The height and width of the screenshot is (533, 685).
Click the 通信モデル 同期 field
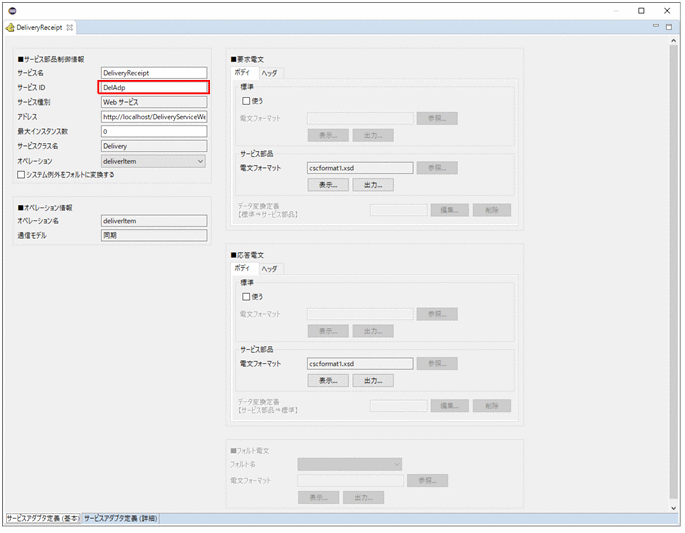click(x=154, y=235)
